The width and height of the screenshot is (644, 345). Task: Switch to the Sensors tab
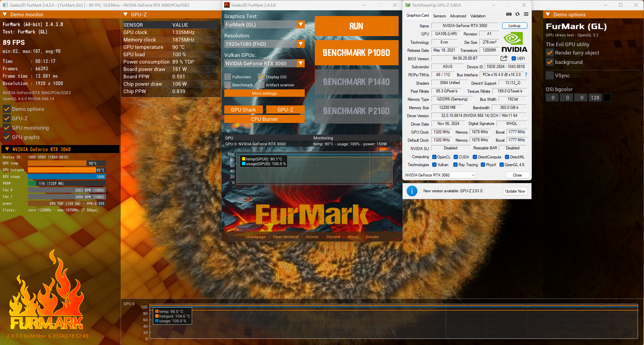[x=439, y=16]
